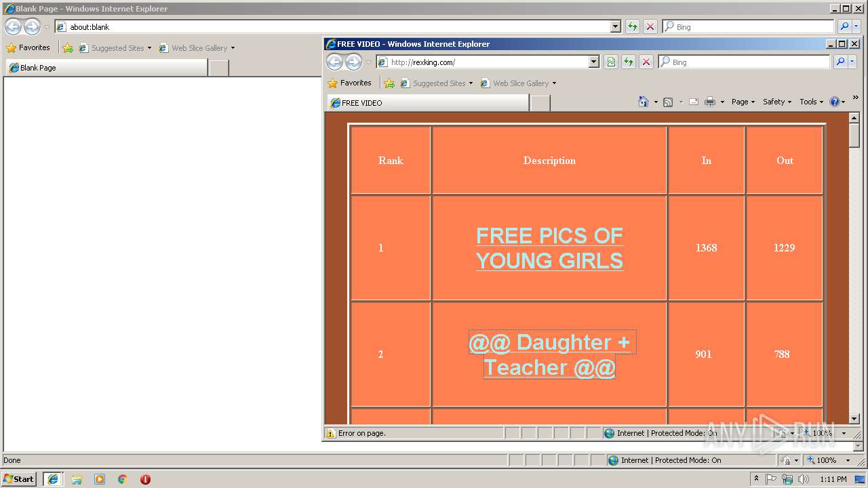Select the Blank Page tab
The height and width of the screenshot is (488, 868).
[106, 68]
